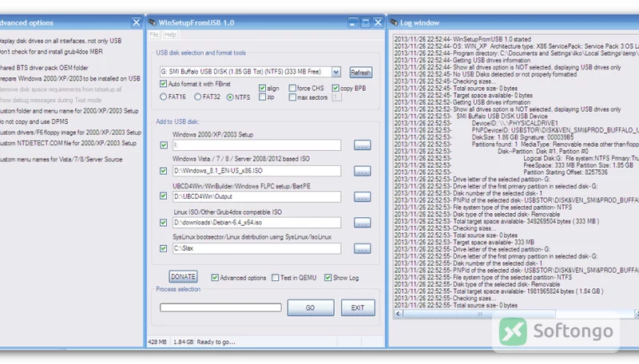Minimize the WinSetupFromUSB window
Screen dimensions: 639x364
pyautogui.click(x=353, y=22)
